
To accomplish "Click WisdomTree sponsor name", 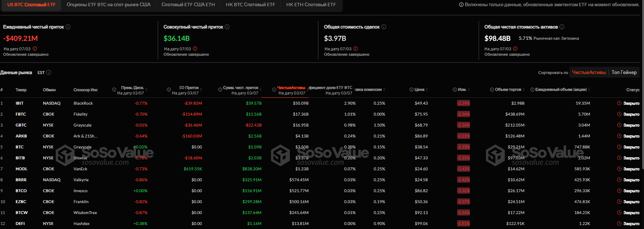I will click(85, 213).
